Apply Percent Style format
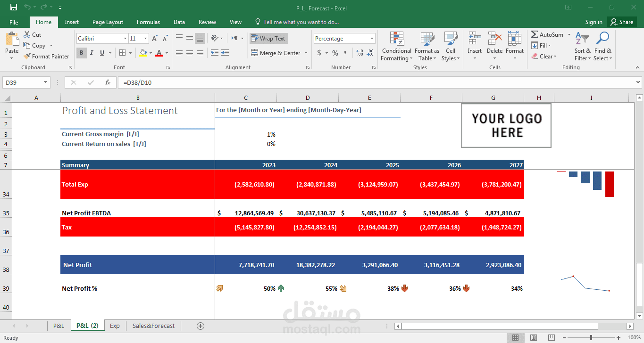The height and width of the screenshot is (343, 644). point(335,53)
